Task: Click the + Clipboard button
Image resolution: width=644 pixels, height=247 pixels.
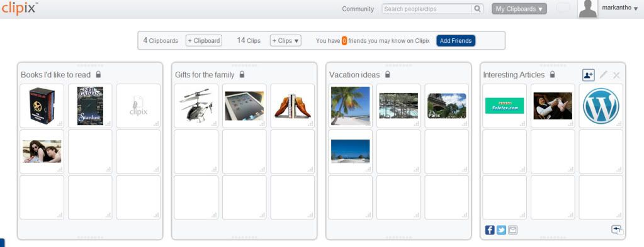Action: pos(204,41)
